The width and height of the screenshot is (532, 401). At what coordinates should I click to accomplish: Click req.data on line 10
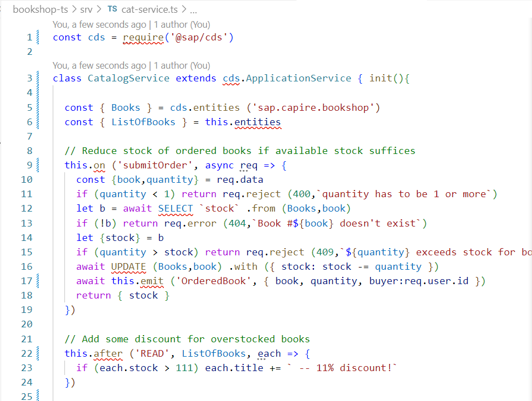coord(240,179)
